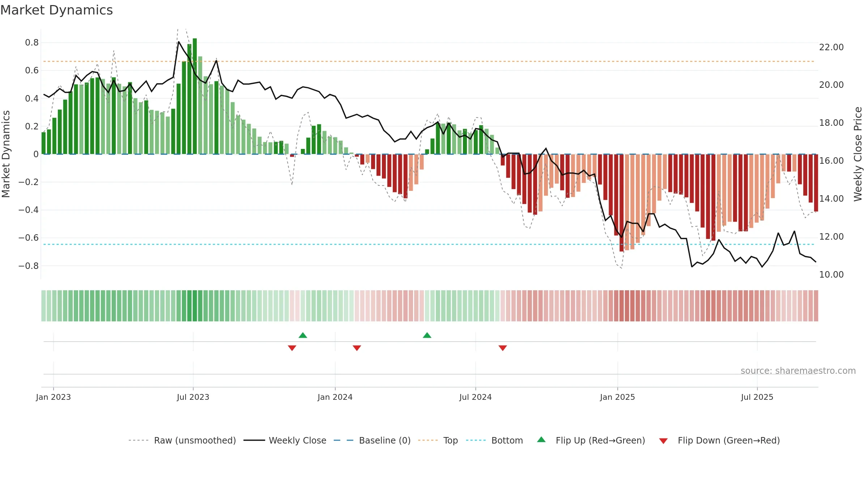868x488 pixels.
Task: Click the red Flip Down triangle icon in legend
Action: [663, 441]
